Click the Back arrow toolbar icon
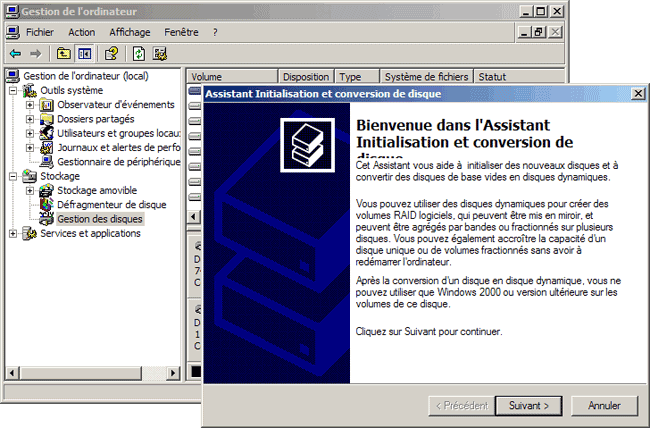Screen dimensions: 650x428 click(15, 53)
